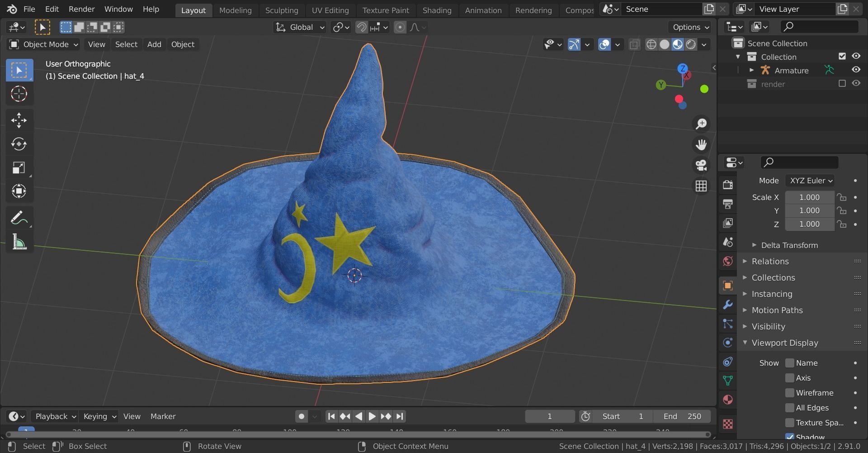The width and height of the screenshot is (868, 453).
Task: Click the current frame number field
Action: tap(550, 416)
